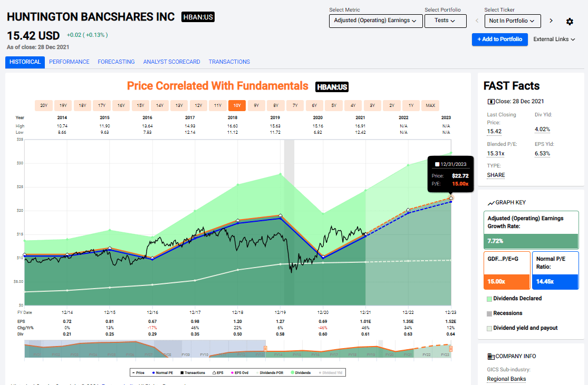Click the GDF P/E=G 15.00x orange box
The height and width of the screenshot is (385, 588).
pyautogui.click(x=507, y=270)
